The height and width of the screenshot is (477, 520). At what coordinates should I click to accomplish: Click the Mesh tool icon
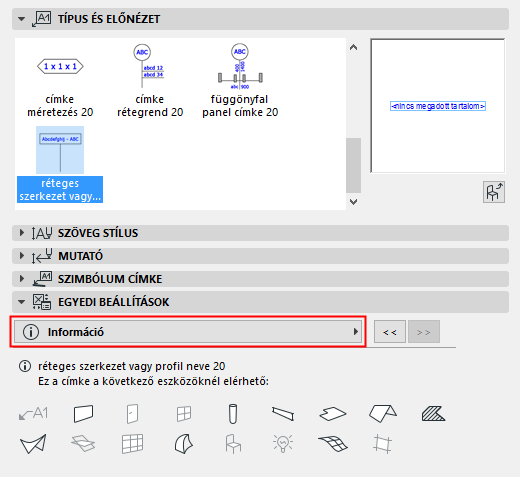[x=333, y=444]
